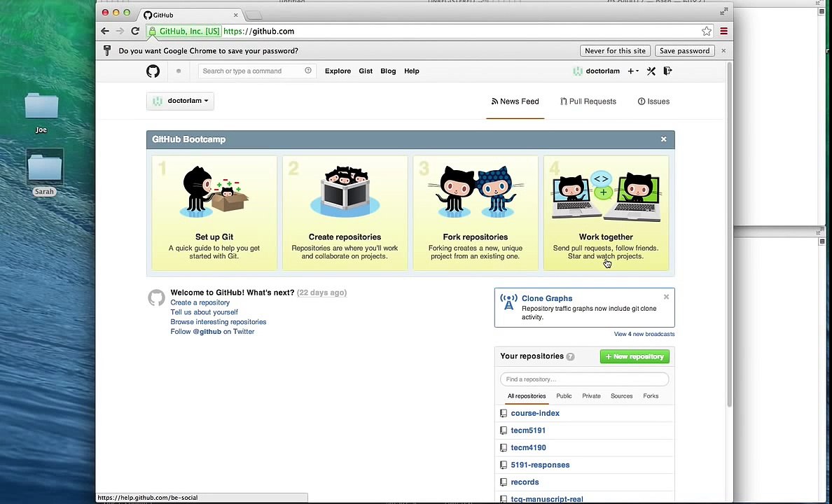Click Never for this site button
The height and width of the screenshot is (504, 832).
pyautogui.click(x=615, y=51)
